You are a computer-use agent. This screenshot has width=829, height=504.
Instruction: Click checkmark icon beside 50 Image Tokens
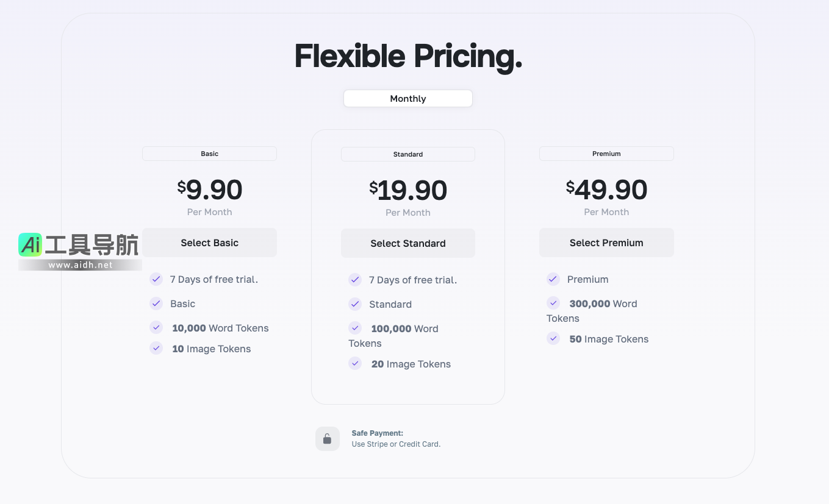tap(553, 339)
